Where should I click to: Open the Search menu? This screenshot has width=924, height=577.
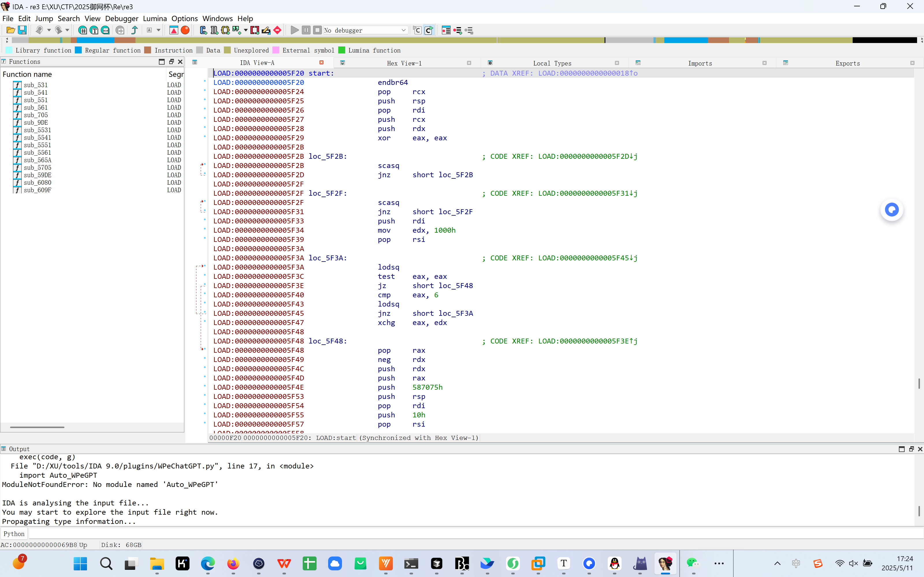[x=69, y=18]
